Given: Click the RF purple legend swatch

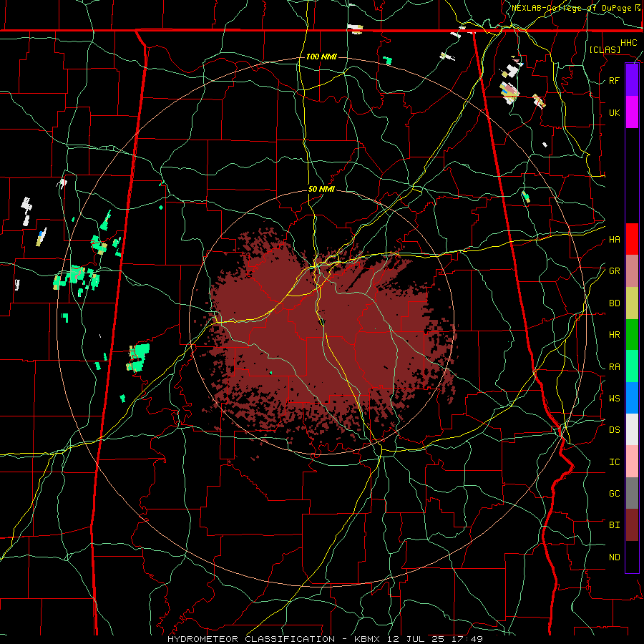Looking at the screenshot, I should [x=632, y=80].
